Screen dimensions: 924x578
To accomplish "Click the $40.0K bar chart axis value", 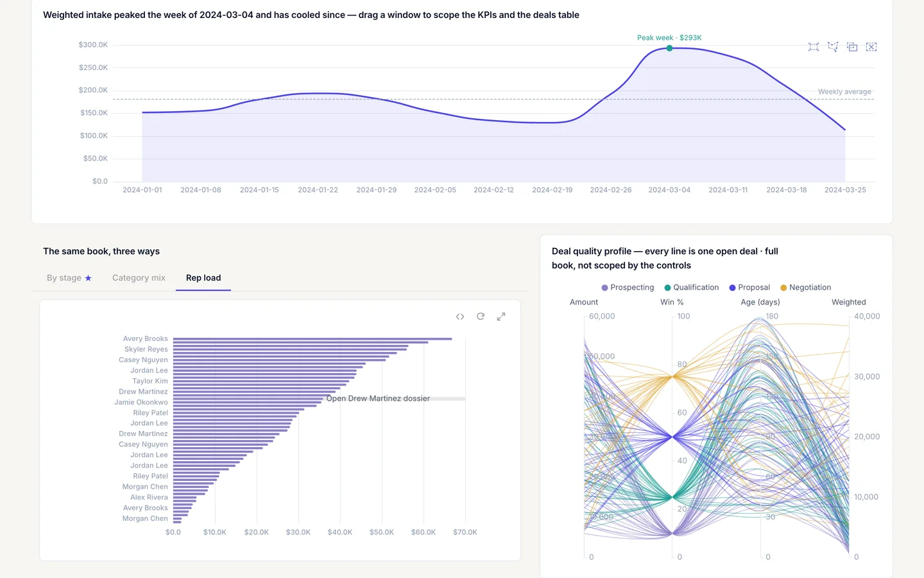I will (340, 532).
